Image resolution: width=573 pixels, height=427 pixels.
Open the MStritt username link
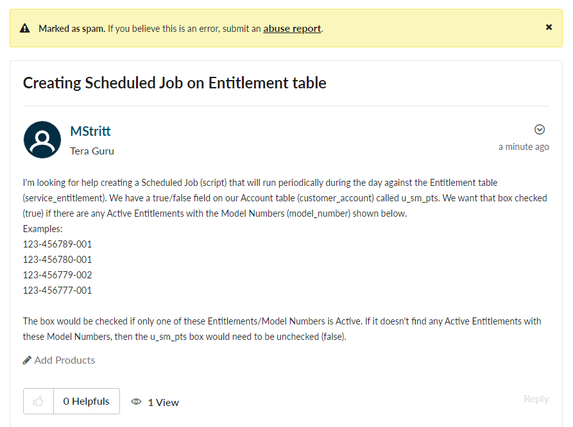coord(90,131)
